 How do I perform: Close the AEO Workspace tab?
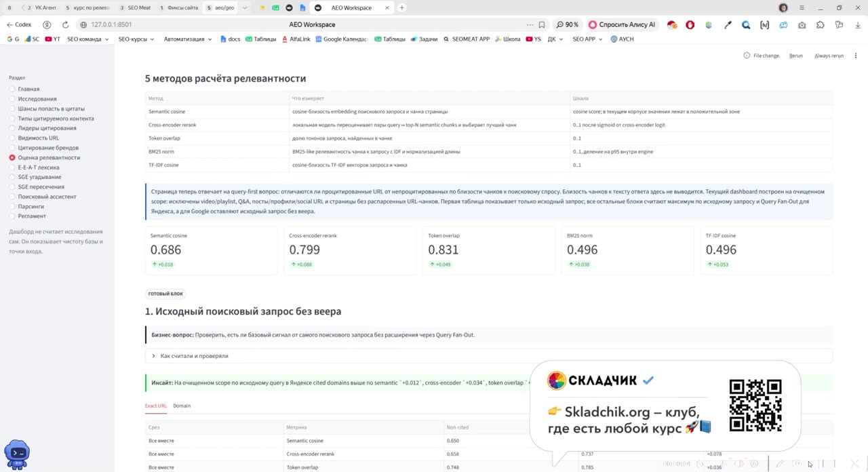pyautogui.click(x=387, y=7)
